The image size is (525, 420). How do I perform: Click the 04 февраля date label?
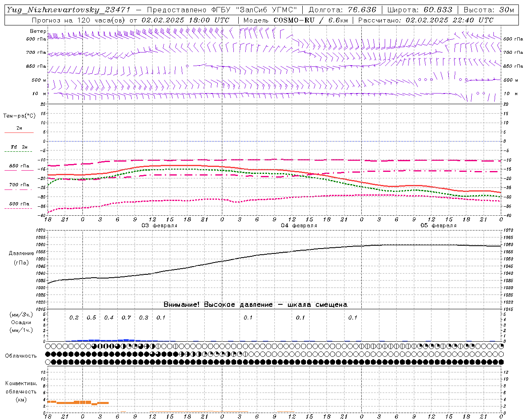pyautogui.click(x=299, y=225)
